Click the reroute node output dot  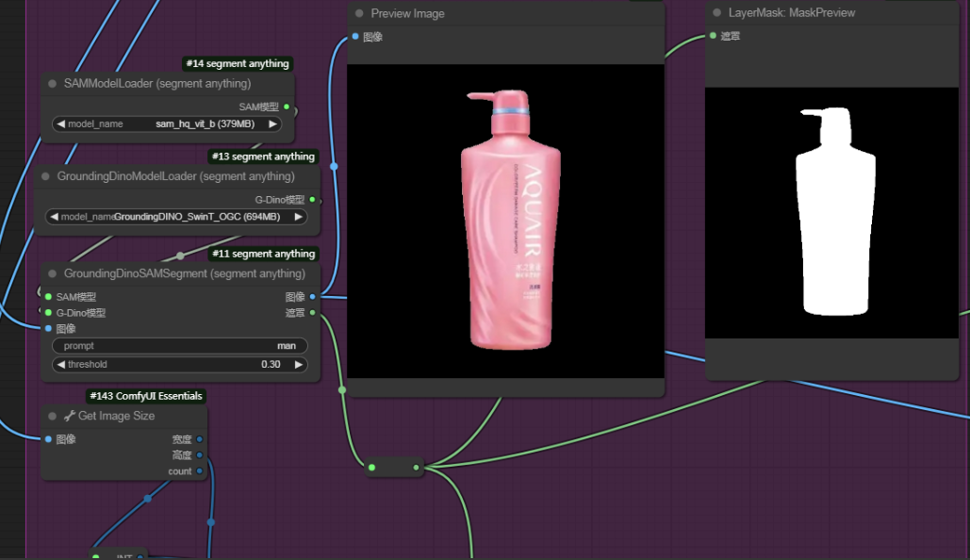point(416,468)
